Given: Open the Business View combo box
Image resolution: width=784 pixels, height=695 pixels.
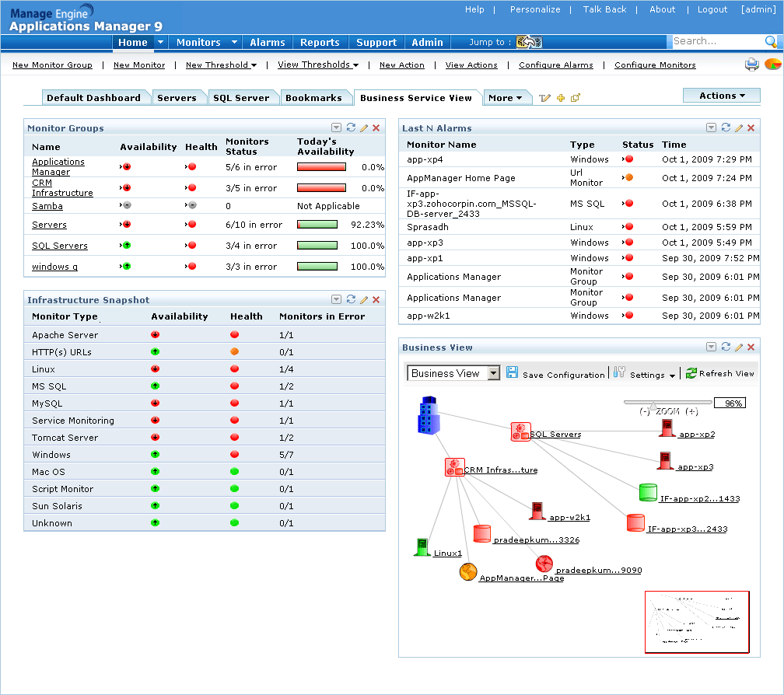Looking at the screenshot, I should pos(493,373).
